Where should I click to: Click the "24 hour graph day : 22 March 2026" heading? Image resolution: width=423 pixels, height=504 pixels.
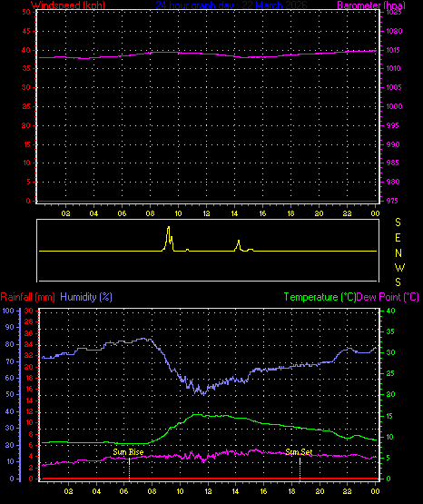[x=231, y=5]
